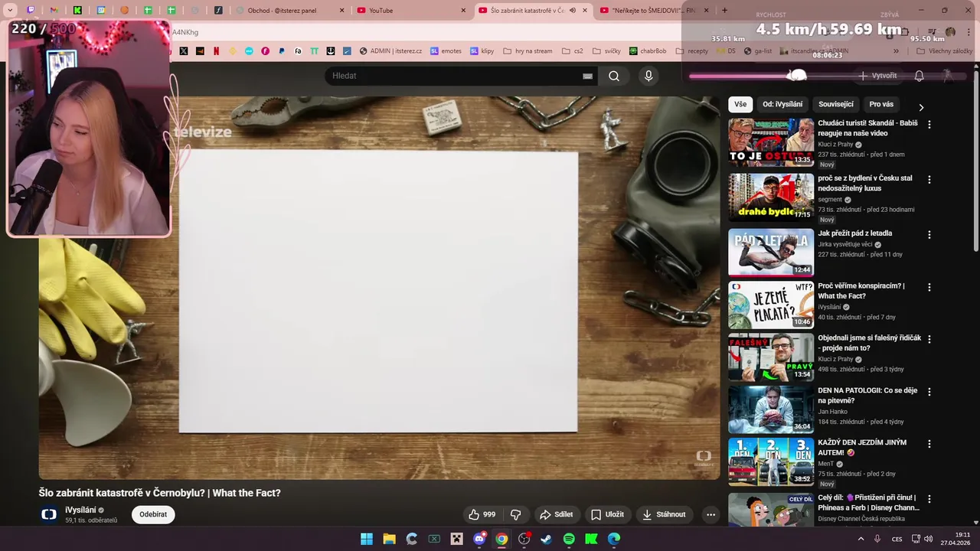Expand the tab search dropdown arrow
Viewport: 980px width, 551px height.
(10, 11)
